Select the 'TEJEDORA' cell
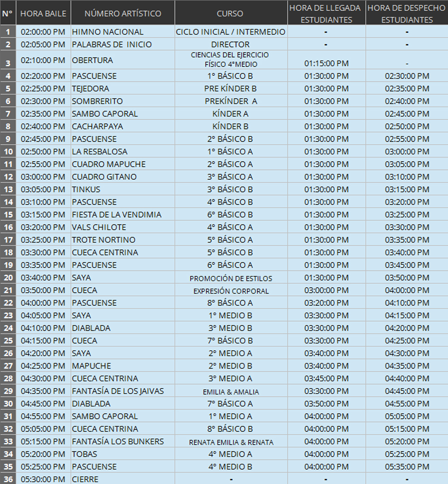This screenshot has width=448, height=484. pyautogui.click(x=123, y=88)
